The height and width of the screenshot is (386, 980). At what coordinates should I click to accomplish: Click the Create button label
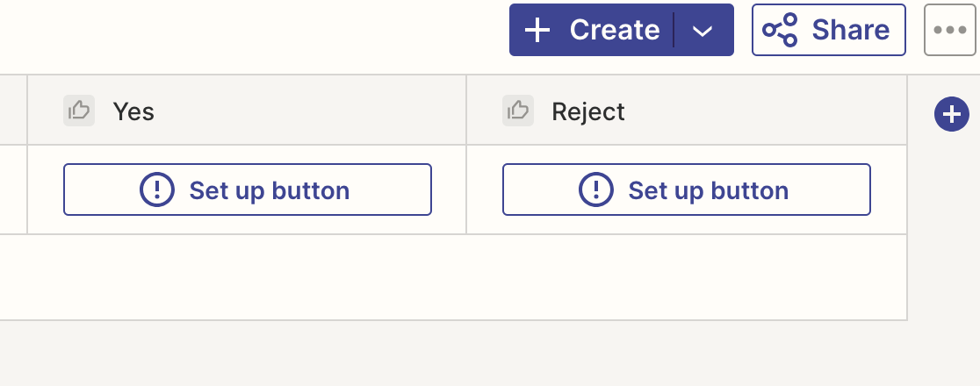614,31
